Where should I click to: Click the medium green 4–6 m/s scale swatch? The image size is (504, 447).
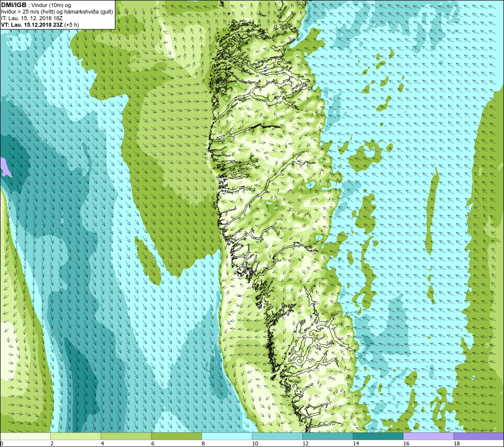click(x=126, y=436)
